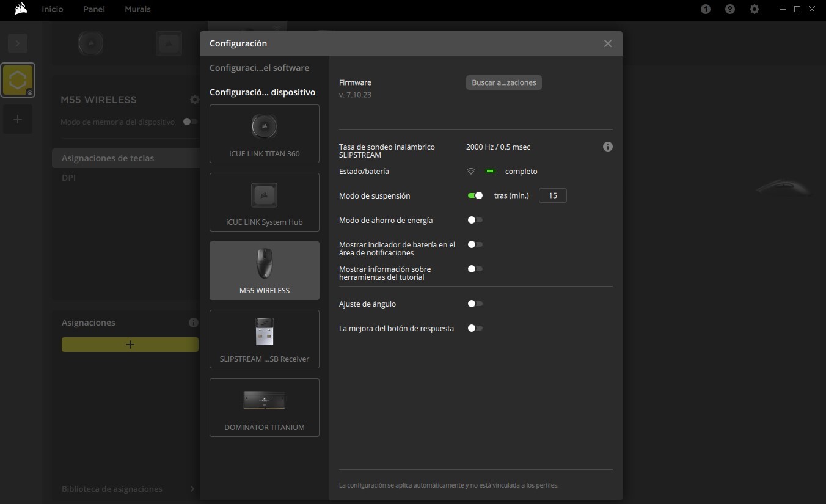The width and height of the screenshot is (826, 504).
Task: Open the Panel menu
Action: pyautogui.click(x=94, y=9)
